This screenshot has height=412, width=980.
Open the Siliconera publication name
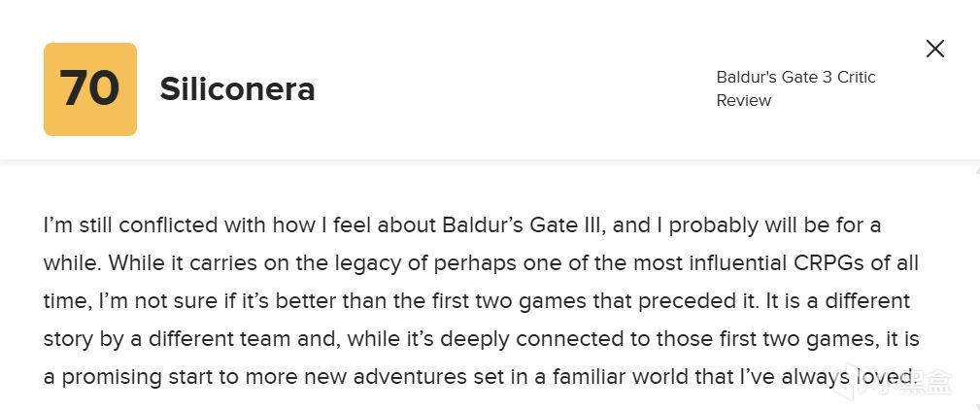click(237, 89)
